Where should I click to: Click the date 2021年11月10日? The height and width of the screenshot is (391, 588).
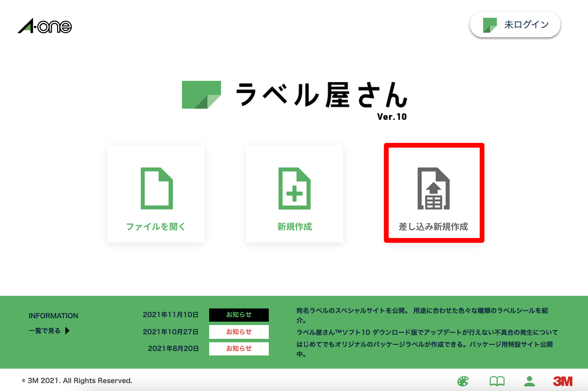click(x=170, y=315)
